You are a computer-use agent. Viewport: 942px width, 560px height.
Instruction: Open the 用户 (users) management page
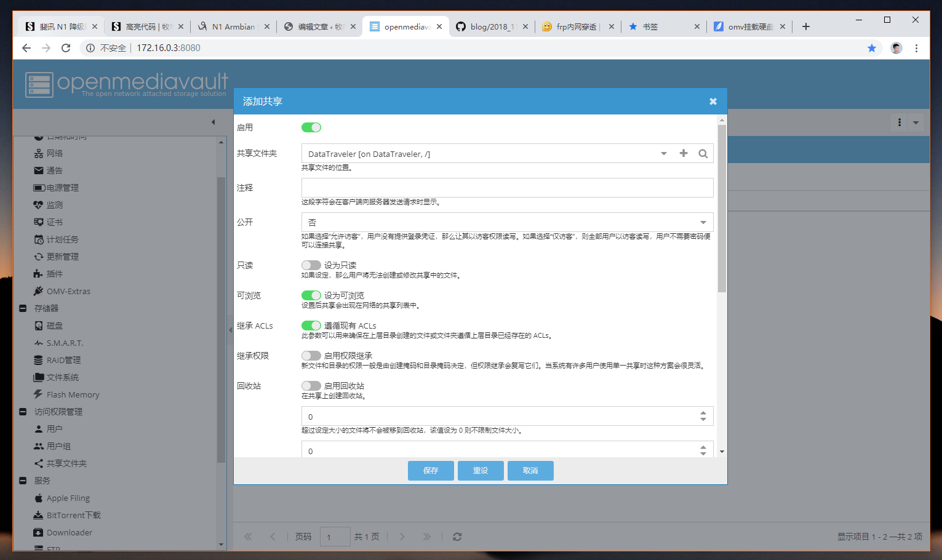point(54,429)
